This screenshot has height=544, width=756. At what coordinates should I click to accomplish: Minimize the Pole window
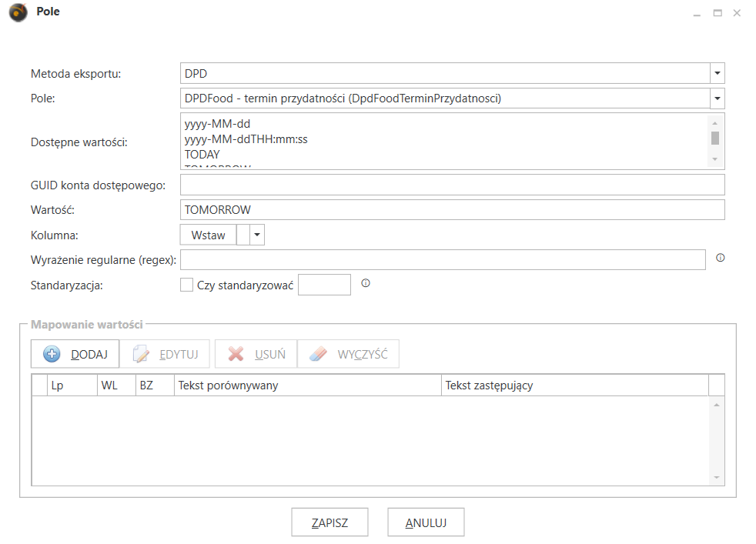697,14
